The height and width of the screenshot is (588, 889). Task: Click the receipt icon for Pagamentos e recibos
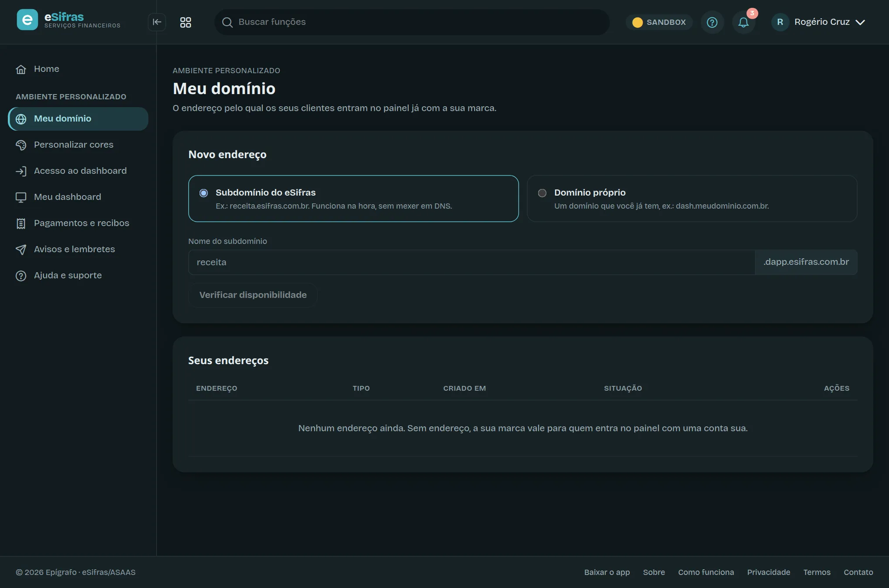tap(21, 223)
